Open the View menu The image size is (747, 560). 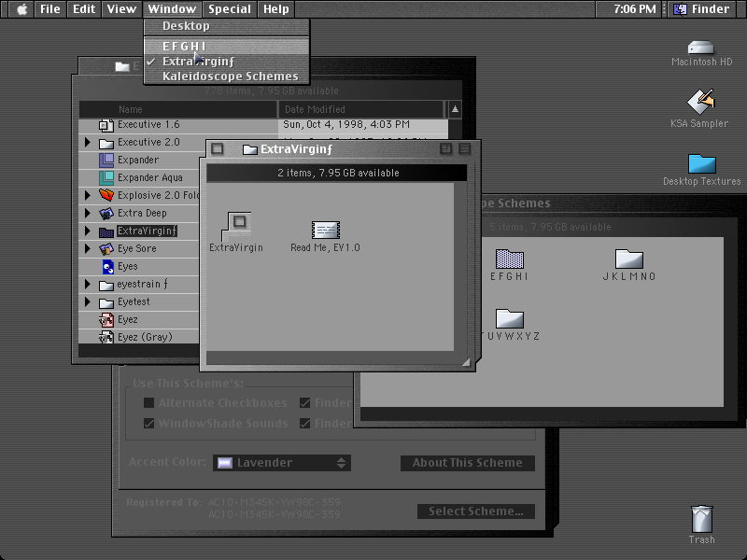click(121, 9)
